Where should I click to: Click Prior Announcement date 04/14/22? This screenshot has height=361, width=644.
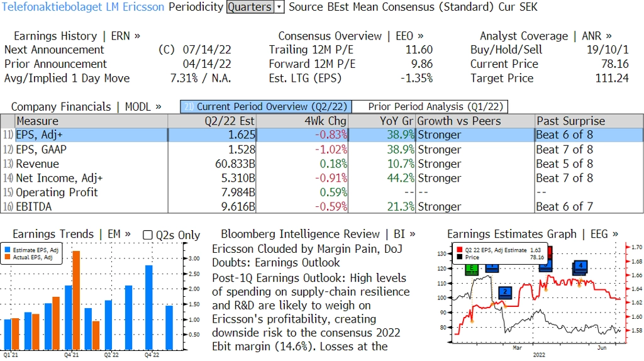(207, 64)
